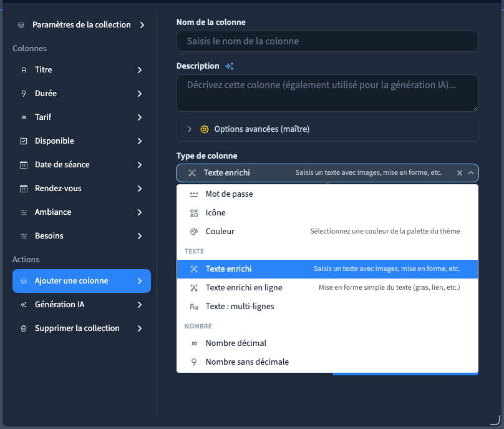504x429 pixels.
Task: Click the decimal icon next to Tarif
Action: [x=24, y=117]
